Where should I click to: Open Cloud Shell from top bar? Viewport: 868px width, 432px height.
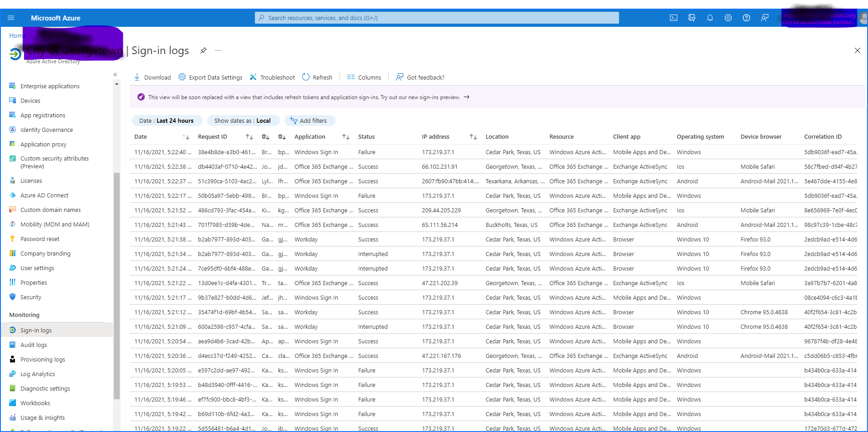coord(674,18)
